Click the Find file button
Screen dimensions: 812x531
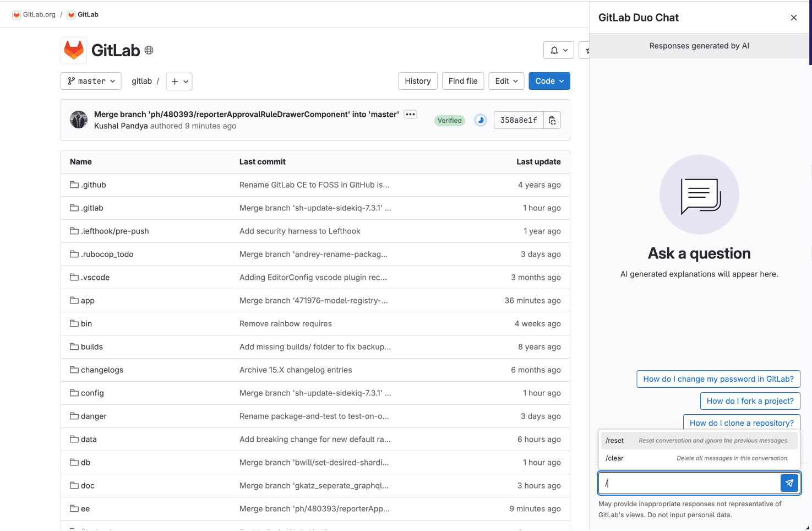coord(463,80)
